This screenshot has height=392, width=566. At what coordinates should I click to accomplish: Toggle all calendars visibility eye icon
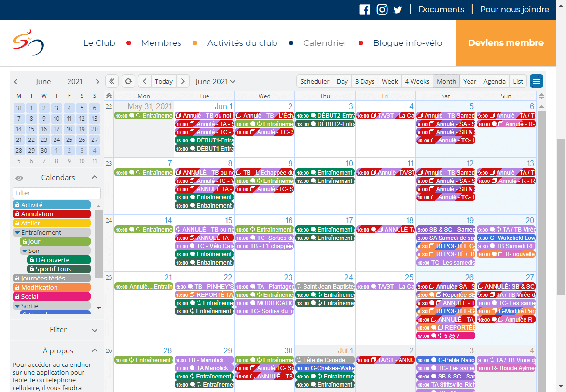point(19,178)
